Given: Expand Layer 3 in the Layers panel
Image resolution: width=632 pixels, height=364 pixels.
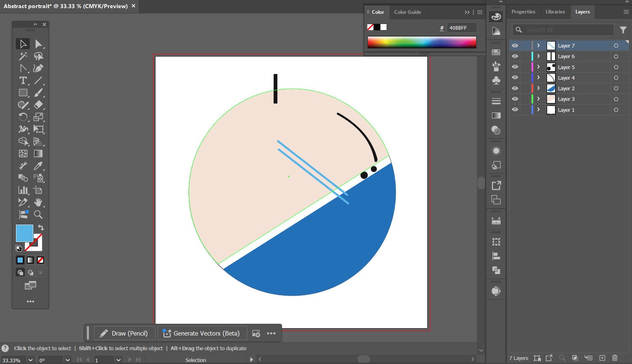Looking at the screenshot, I should pos(538,99).
